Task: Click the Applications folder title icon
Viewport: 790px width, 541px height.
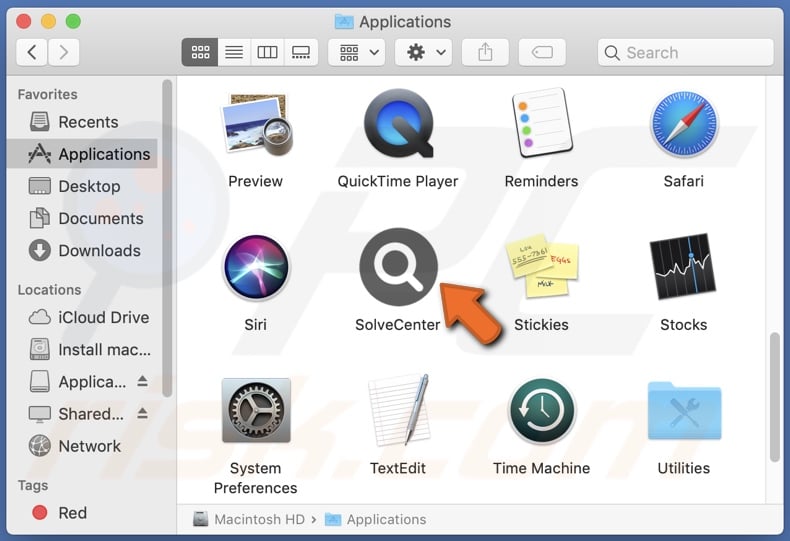Action: click(344, 22)
